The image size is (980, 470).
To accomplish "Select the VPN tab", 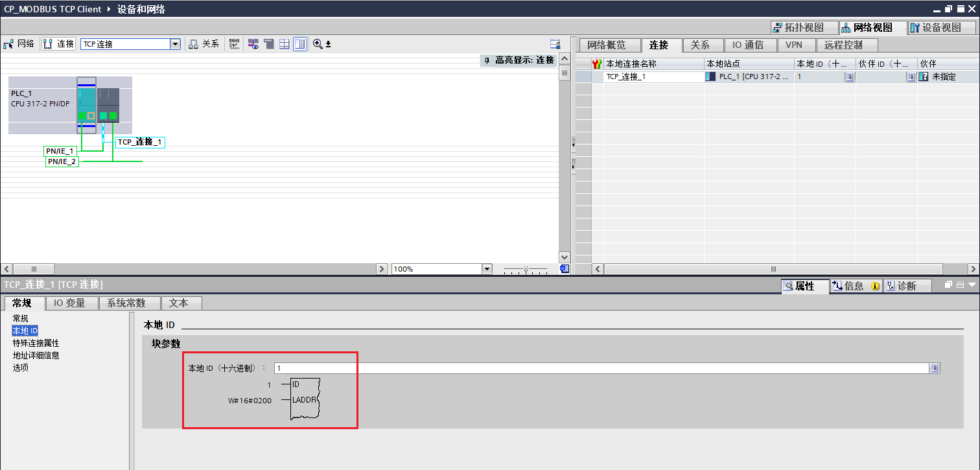I will pos(794,45).
